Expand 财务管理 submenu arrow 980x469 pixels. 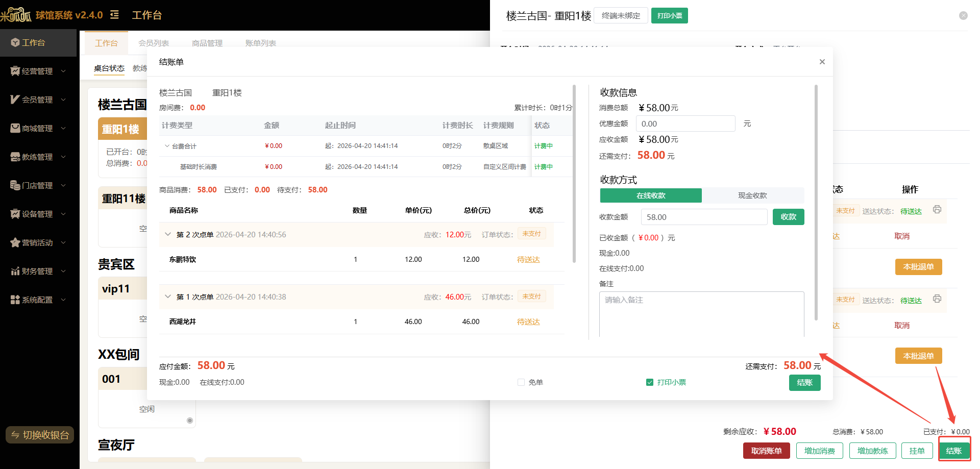[63, 271]
